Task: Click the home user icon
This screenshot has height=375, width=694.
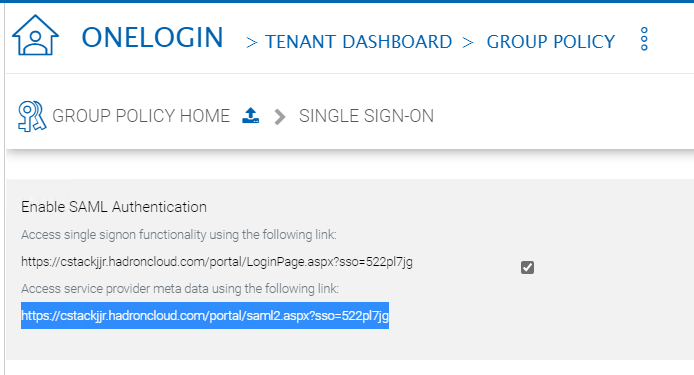Action: click(x=35, y=35)
